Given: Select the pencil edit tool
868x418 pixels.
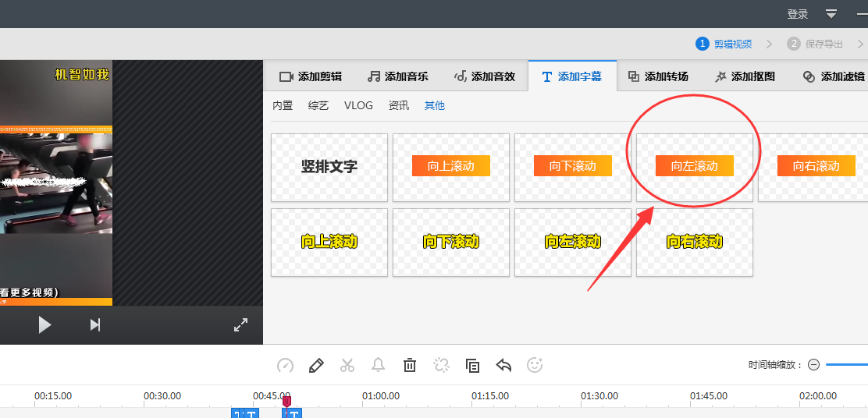Looking at the screenshot, I should click(x=316, y=365).
